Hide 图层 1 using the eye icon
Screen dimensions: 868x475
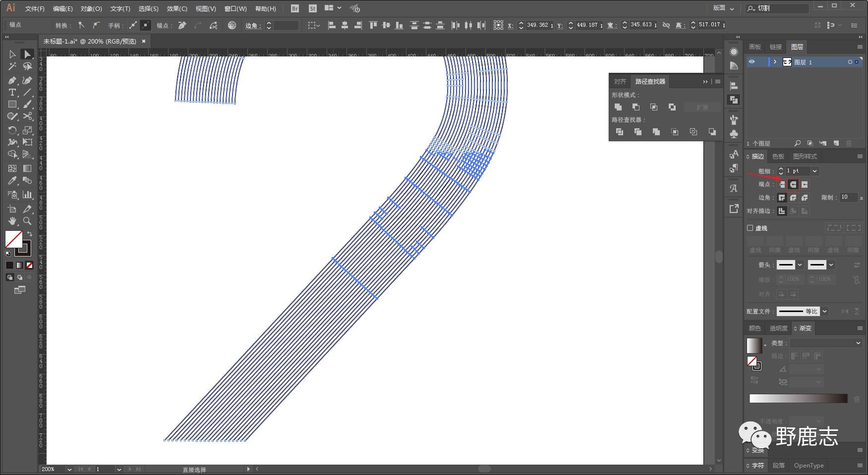click(752, 62)
